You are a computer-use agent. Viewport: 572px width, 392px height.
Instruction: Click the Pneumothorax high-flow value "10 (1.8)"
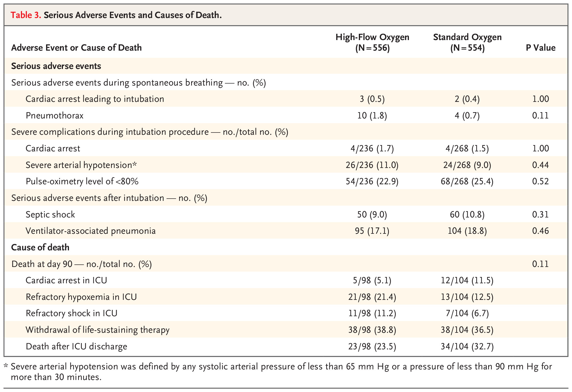click(372, 116)
